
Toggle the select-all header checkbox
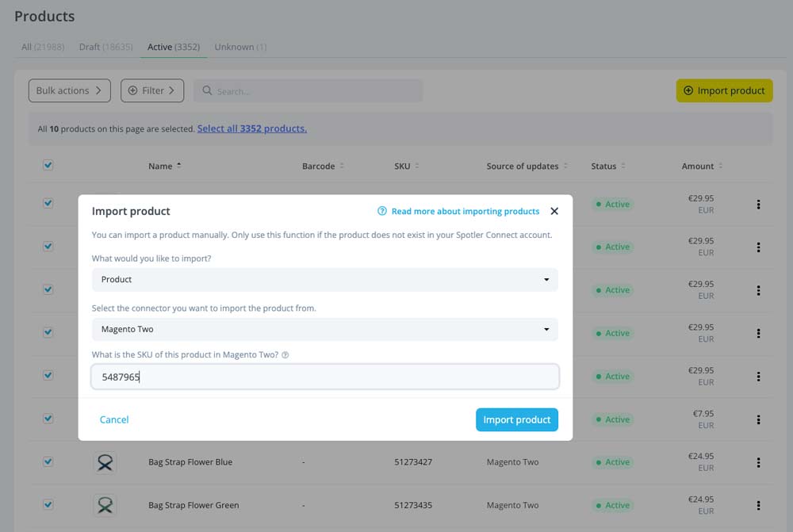click(48, 166)
